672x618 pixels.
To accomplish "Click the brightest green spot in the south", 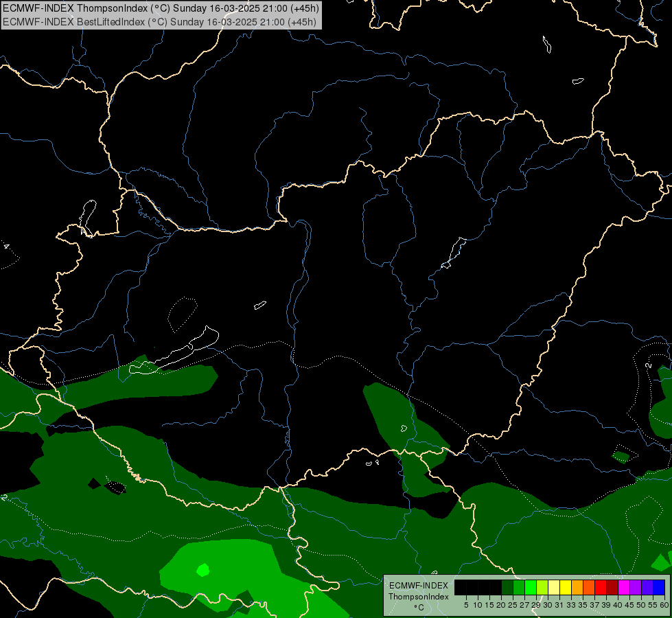I will 202,570.
